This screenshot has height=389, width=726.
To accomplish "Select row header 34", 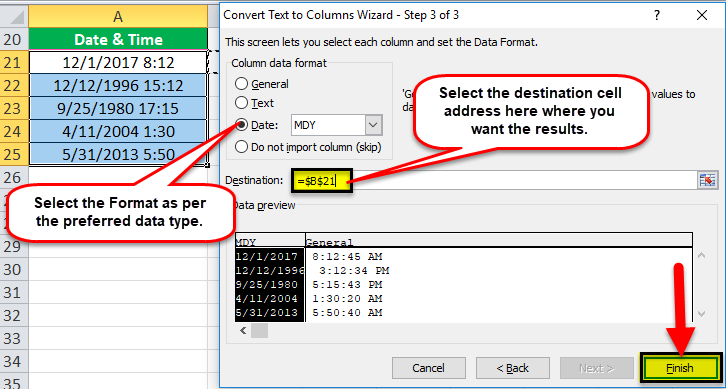I will click(x=14, y=362).
